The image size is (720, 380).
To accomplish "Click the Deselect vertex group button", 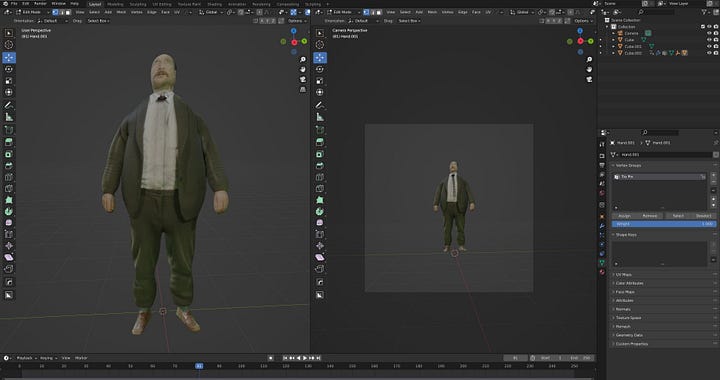I will point(703,216).
